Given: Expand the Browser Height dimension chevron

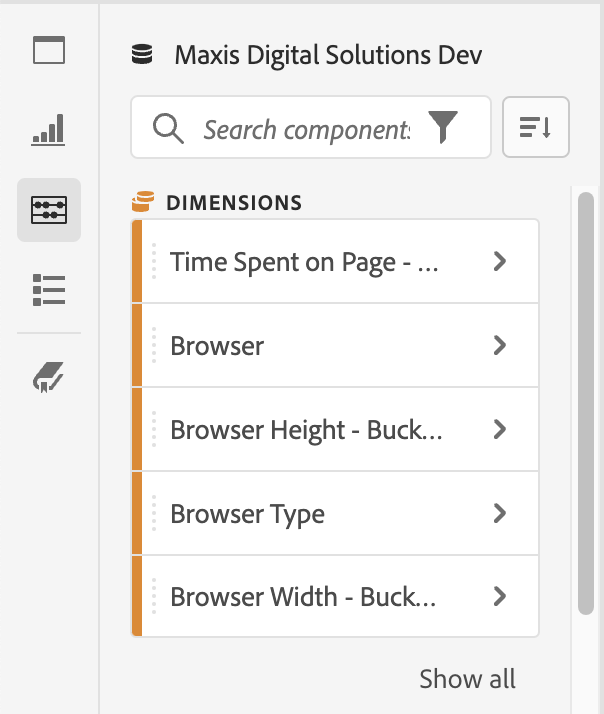Looking at the screenshot, I should [x=501, y=430].
